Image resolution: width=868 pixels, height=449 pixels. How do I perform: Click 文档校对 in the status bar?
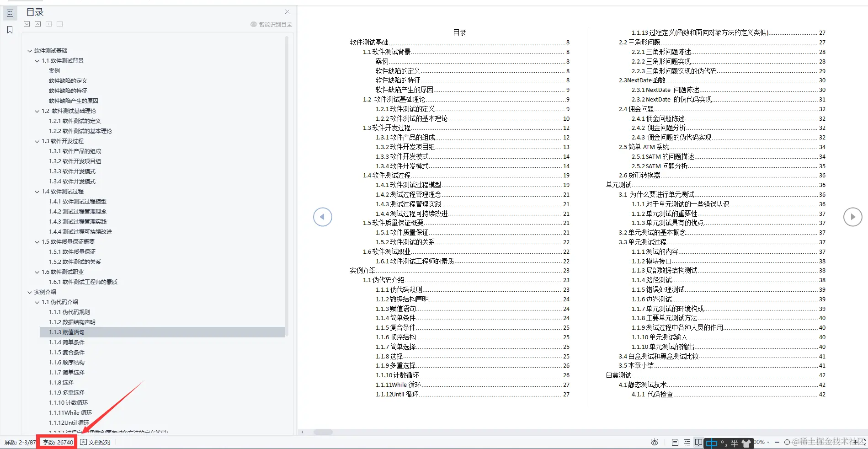point(96,442)
